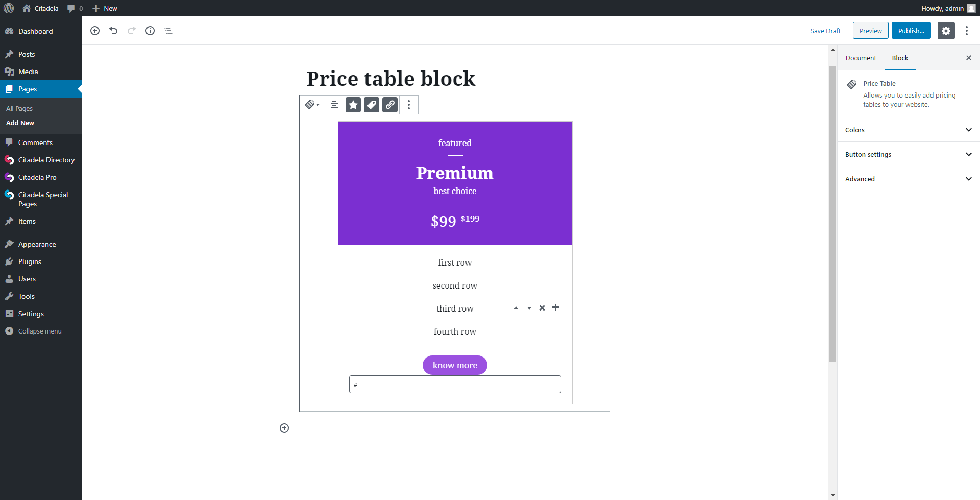Open the block alignment control
The image size is (980, 500).
334,105
